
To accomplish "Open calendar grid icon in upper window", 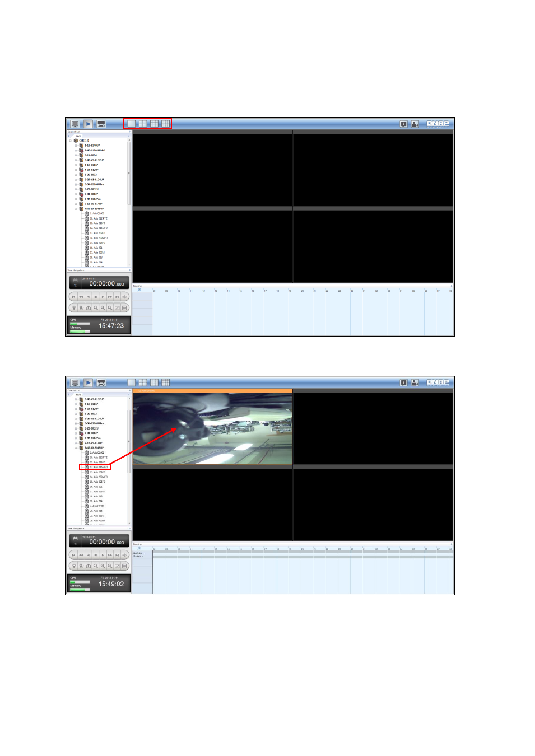I will [124, 308].
